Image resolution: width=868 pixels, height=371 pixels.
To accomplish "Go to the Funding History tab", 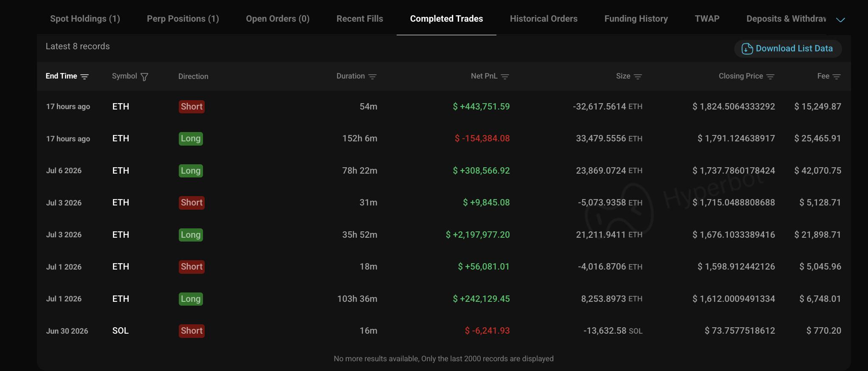I will (636, 19).
